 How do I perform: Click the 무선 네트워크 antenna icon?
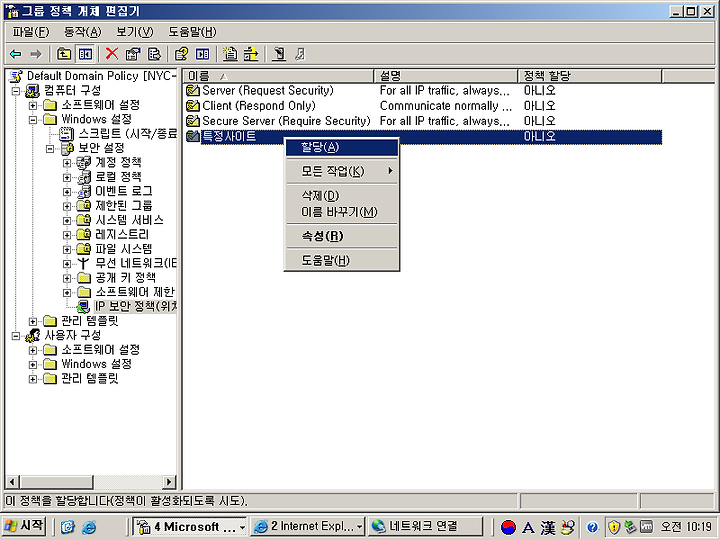click(x=83, y=263)
